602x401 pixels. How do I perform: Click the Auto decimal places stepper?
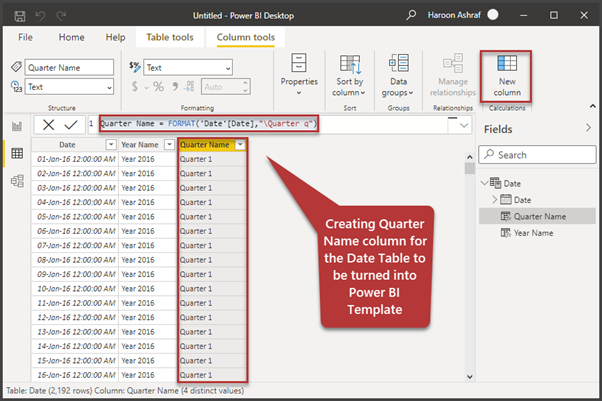click(245, 86)
